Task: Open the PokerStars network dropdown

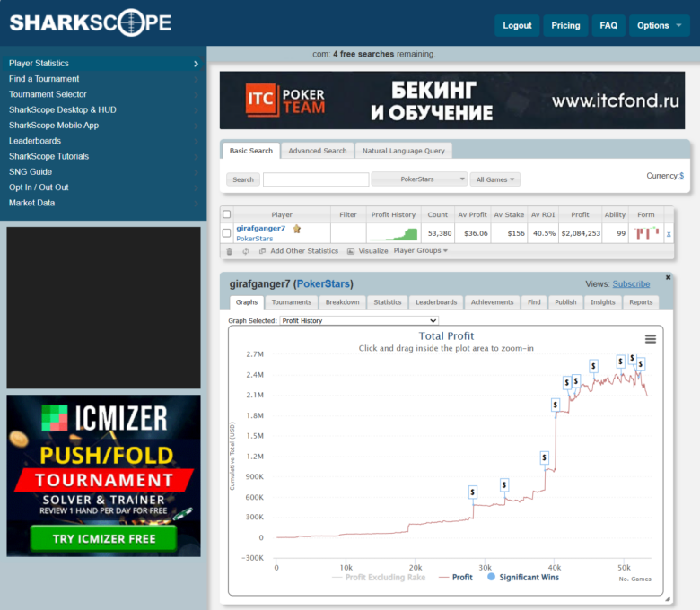Action: point(419,179)
